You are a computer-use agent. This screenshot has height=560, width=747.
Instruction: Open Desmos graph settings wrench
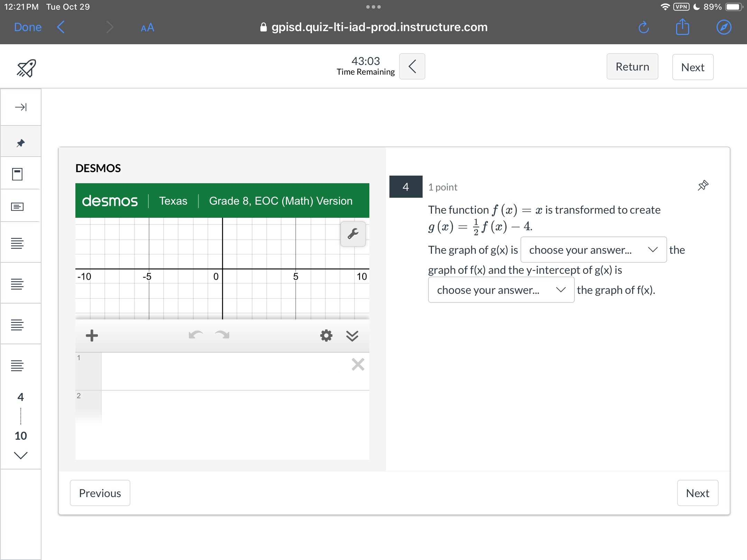pos(353,234)
